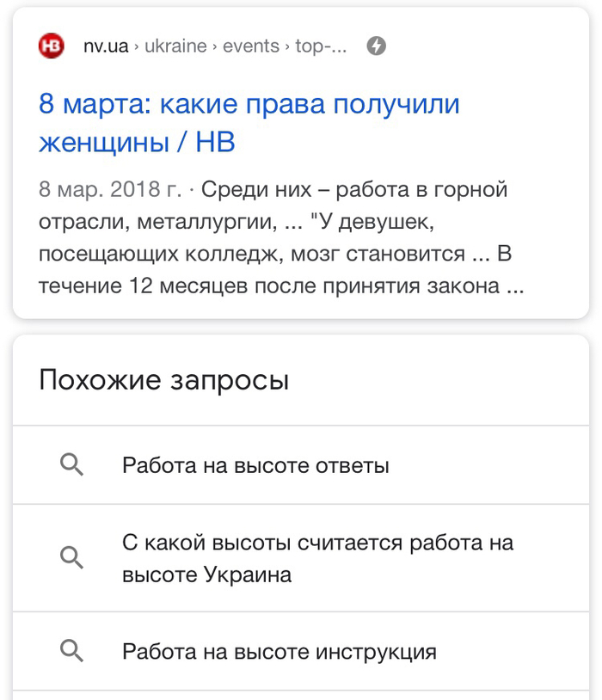Click the nv.ua domain label
This screenshot has width=602, height=700.
click(106, 46)
